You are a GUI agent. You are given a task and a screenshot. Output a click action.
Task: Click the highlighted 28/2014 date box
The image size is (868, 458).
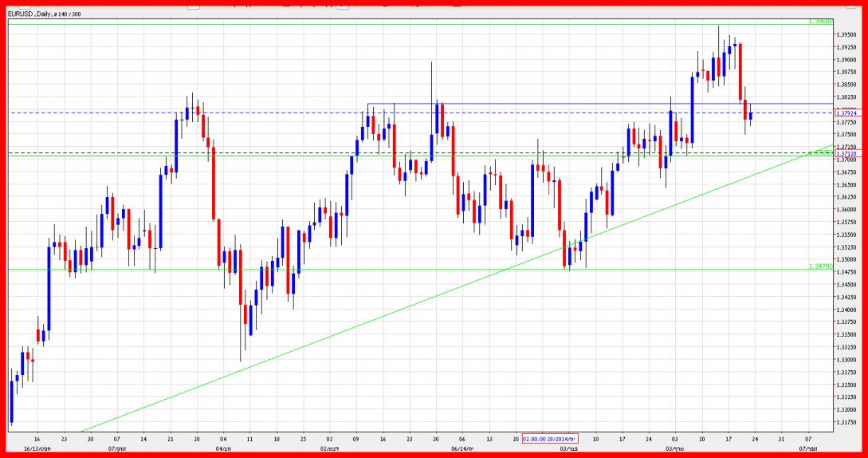[549, 440]
